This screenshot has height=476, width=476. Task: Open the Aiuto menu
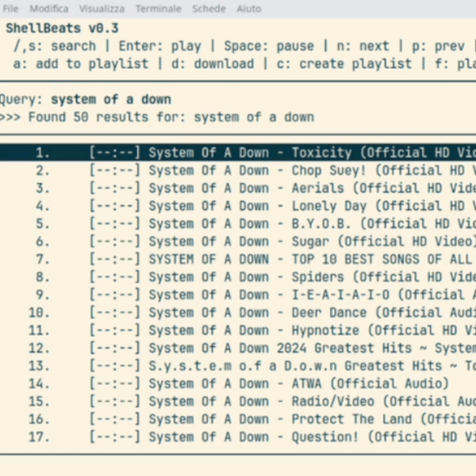(x=248, y=8)
